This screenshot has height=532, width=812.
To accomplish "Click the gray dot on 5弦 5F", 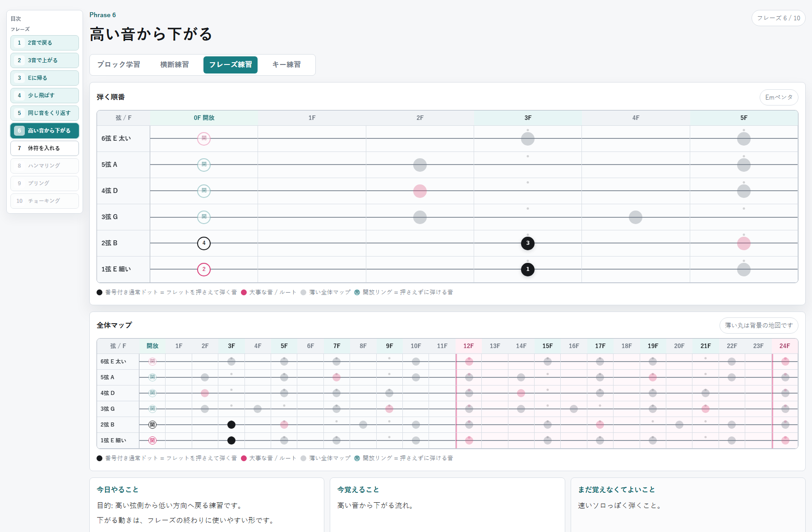I will tap(744, 165).
